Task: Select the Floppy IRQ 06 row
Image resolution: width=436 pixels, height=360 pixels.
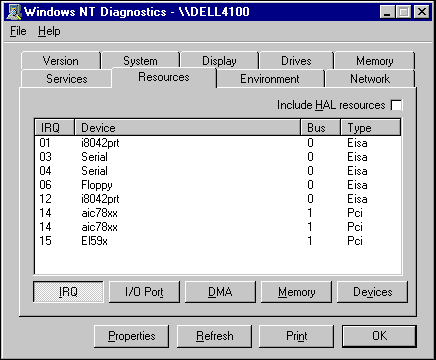Action: pyautogui.click(x=218, y=185)
